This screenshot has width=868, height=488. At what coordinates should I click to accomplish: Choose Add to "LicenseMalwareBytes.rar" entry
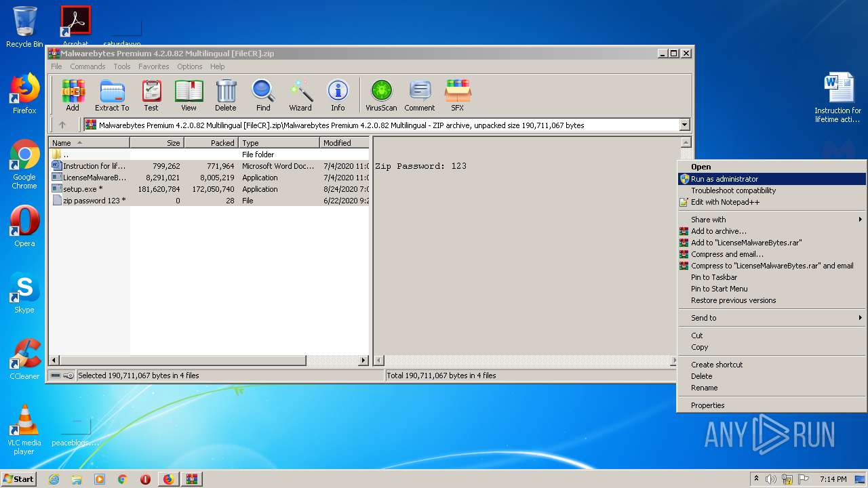click(772, 243)
